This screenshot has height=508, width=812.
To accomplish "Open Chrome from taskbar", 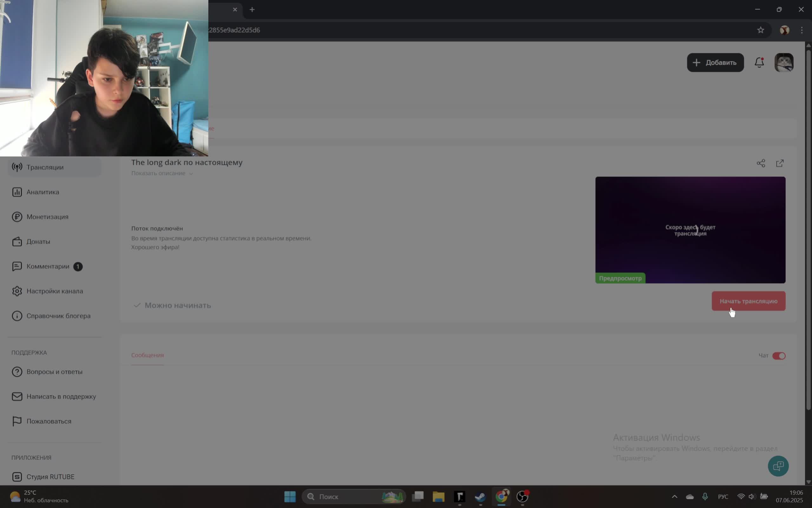I will (501, 497).
